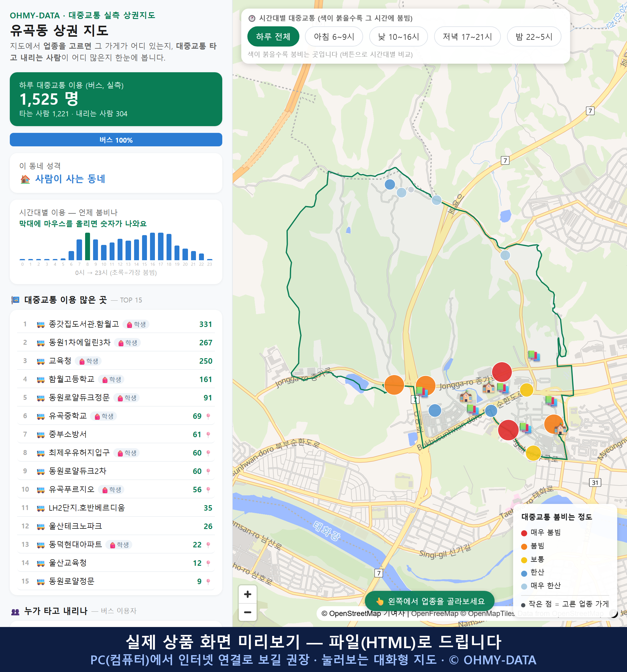
Task: Select the 교육청 stop row
Action: 116,361
